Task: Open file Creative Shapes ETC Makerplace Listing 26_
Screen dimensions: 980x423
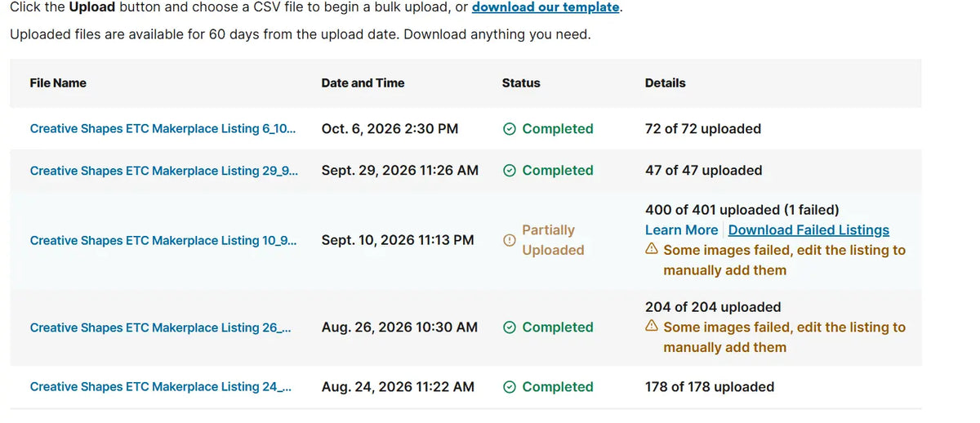Action: [161, 327]
